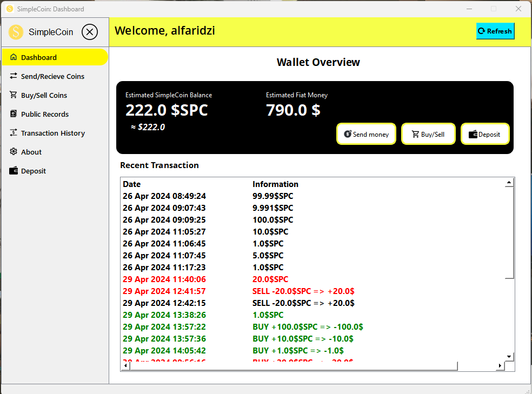Screen dimensions: 532x394
Task: Select the 100.0$SPC transaction entry
Action: (x=273, y=220)
